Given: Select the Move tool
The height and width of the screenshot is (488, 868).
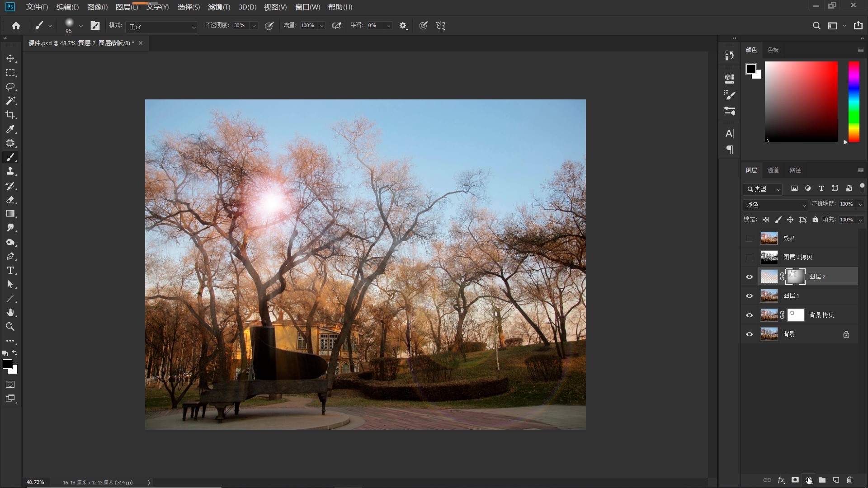Looking at the screenshot, I should pyautogui.click(x=10, y=59).
